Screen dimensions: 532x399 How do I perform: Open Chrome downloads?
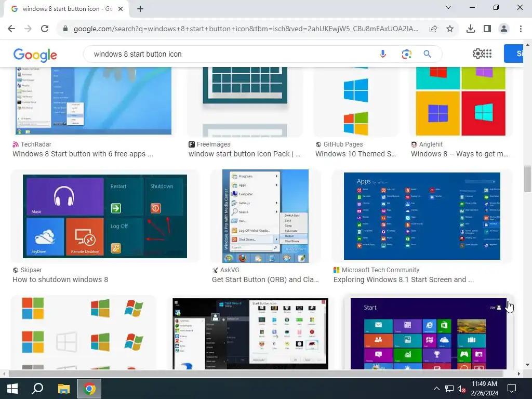pyautogui.click(x=471, y=29)
